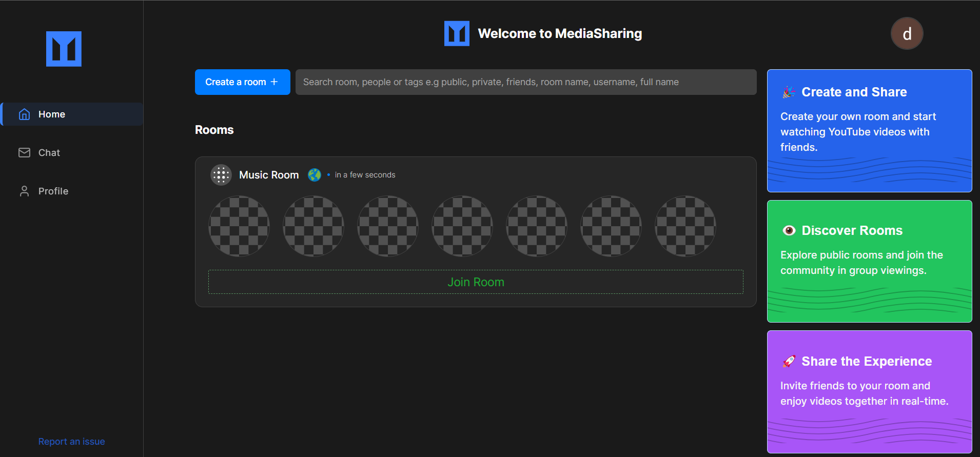Click the 'Welcome to MediaSharing' title
The width and height of the screenshot is (980, 457).
tap(560, 33)
